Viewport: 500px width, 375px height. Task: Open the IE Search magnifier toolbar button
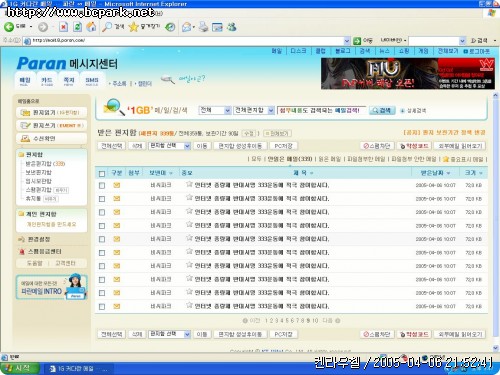[x=107, y=27]
